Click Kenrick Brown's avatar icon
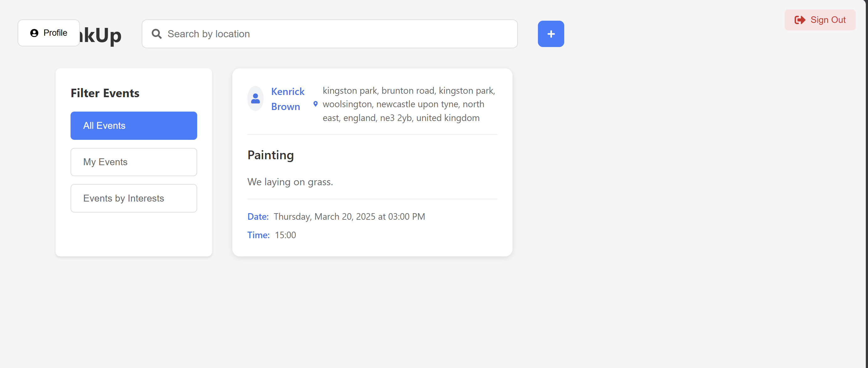Image resolution: width=868 pixels, height=368 pixels. [255, 98]
